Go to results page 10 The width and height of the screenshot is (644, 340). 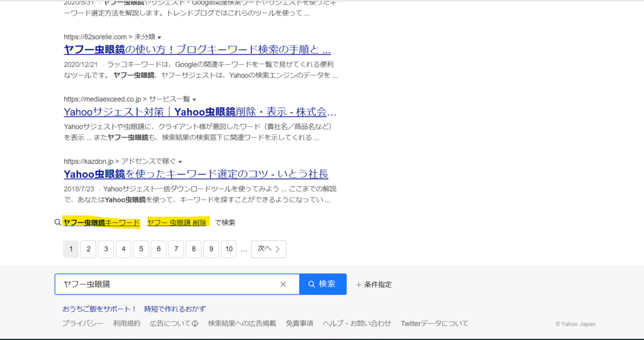coord(229,249)
